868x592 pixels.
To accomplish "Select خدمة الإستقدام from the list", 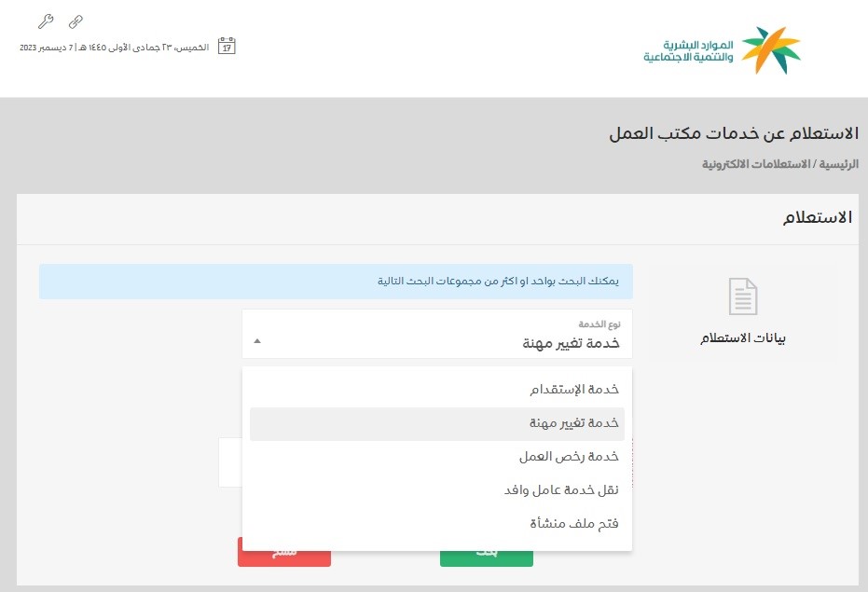I will click(436, 390).
